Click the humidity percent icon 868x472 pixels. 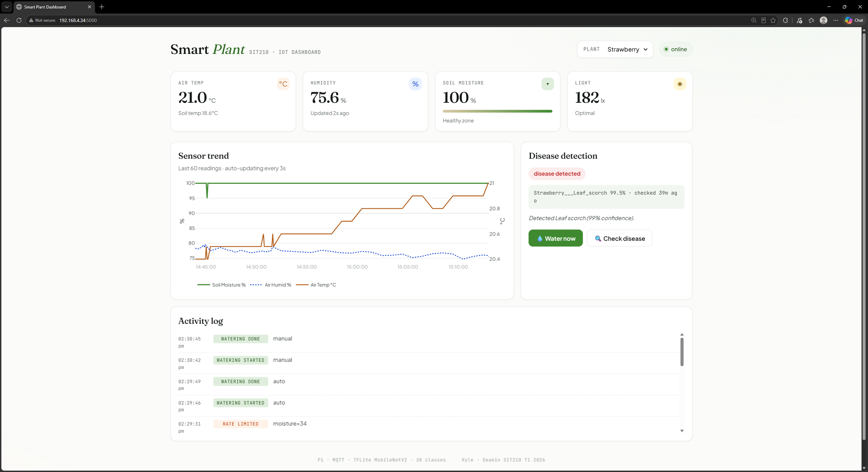pyautogui.click(x=415, y=84)
